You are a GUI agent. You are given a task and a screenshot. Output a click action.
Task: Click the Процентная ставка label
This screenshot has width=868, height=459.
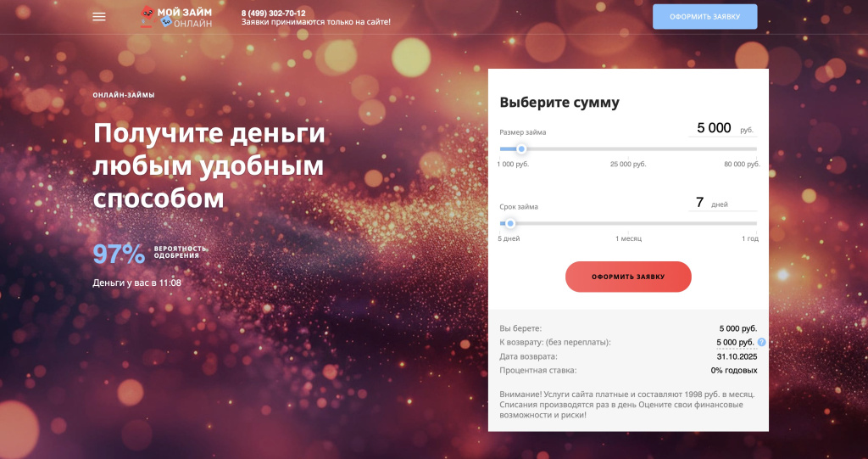(x=538, y=370)
